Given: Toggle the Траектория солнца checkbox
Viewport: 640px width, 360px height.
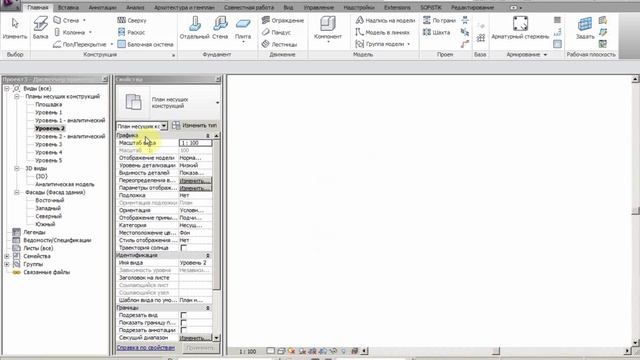Looking at the screenshot, I should (184, 248).
